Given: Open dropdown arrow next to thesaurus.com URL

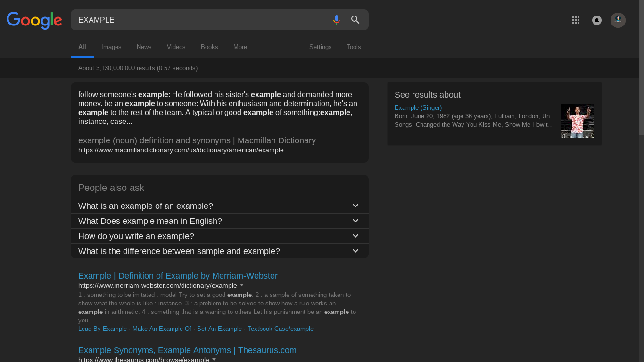Looking at the screenshot, I should (214, 360).
